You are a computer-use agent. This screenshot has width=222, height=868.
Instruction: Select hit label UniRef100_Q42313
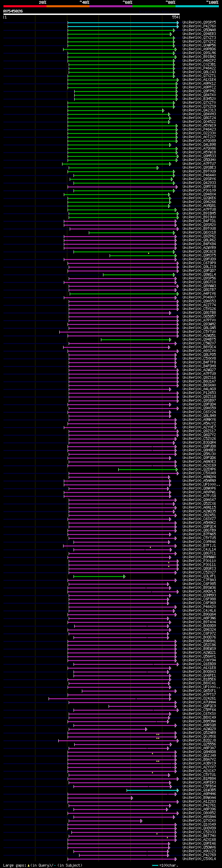click(199, 110)
